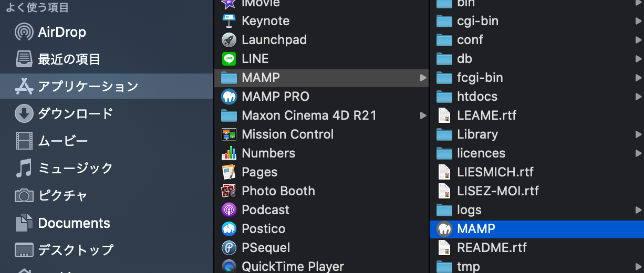Select the htdocs folder icon
The image size is (644, 273).
click(444, 97)
